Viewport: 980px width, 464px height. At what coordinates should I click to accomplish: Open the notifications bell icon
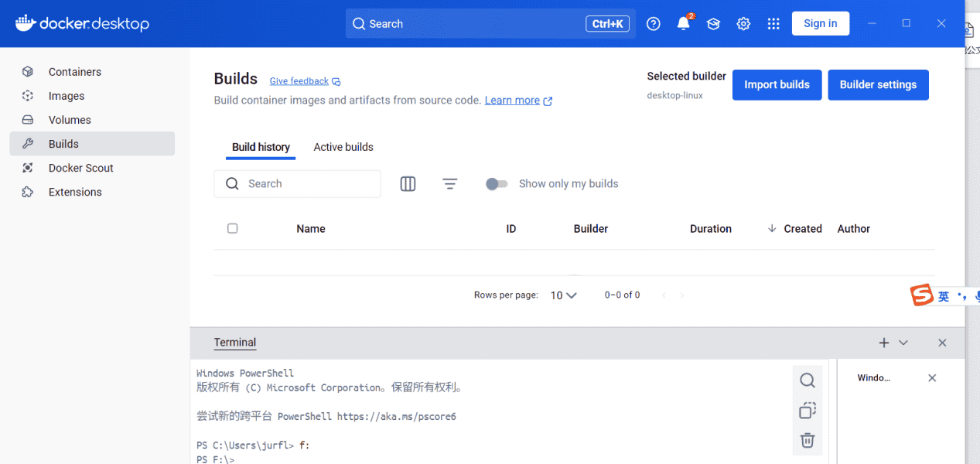click(x=683, y=24)
